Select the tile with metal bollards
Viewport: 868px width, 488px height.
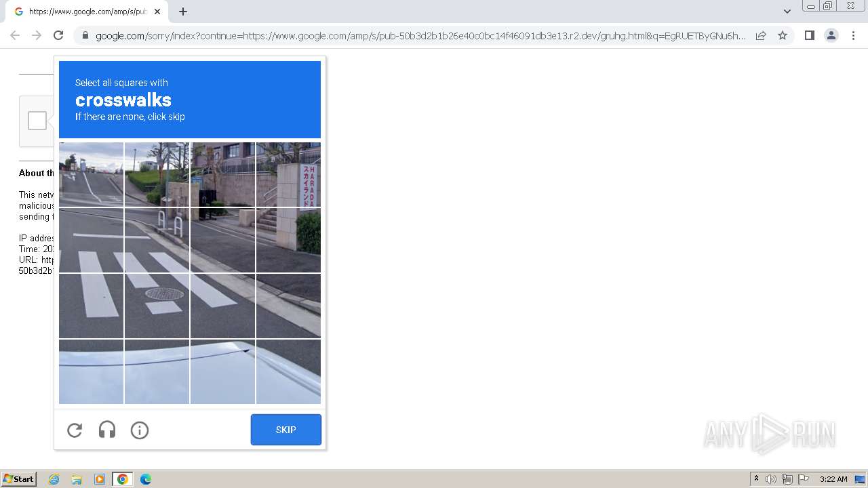click(x=157, y=240)
